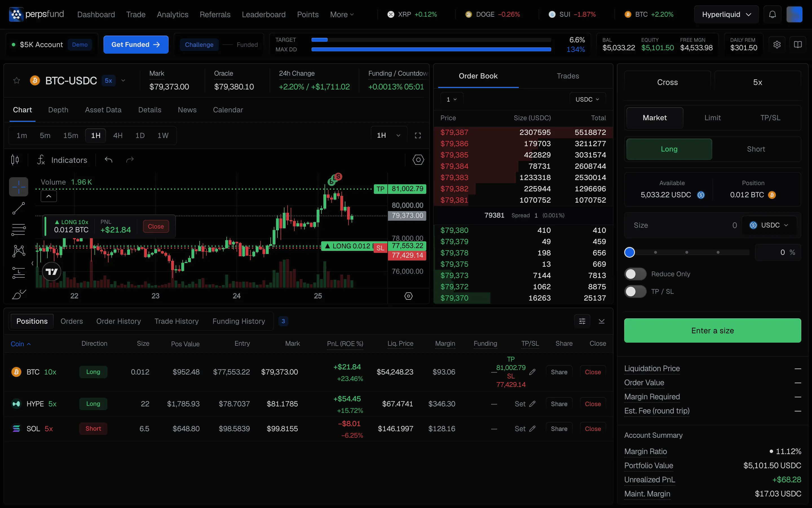Toggle the side panel layout icon

click(x=798, y=45)
